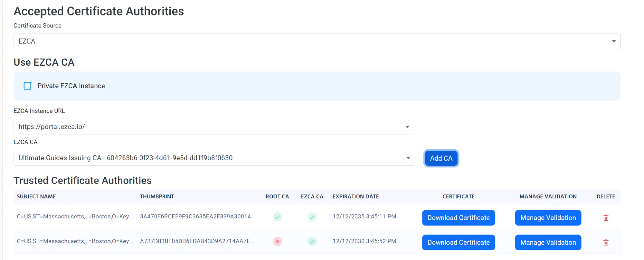Click the ROOT CA column header

point(277,196)
